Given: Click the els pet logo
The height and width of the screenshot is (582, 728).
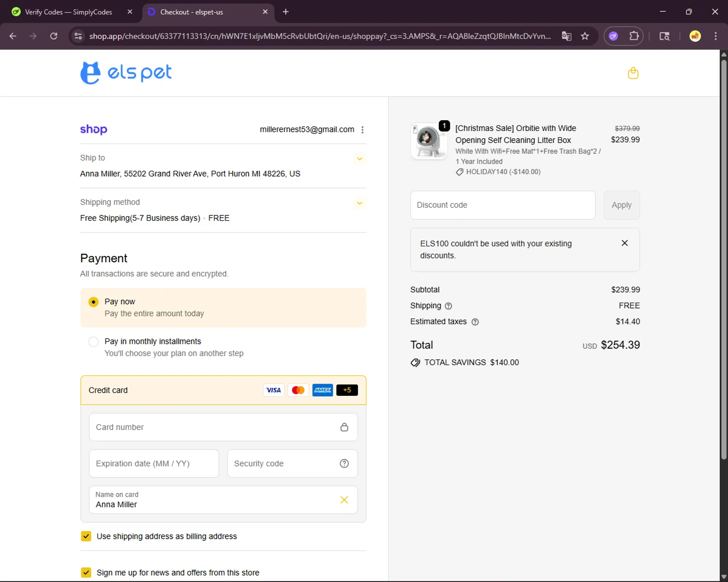Looking at the screenshot, I should click(x=126, y=73).
